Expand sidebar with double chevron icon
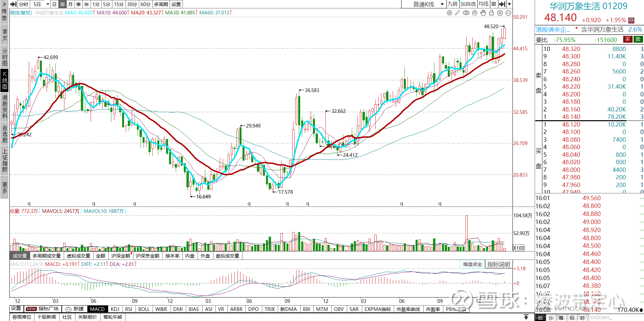Screen dimensions: 644x321 point(4,4)
